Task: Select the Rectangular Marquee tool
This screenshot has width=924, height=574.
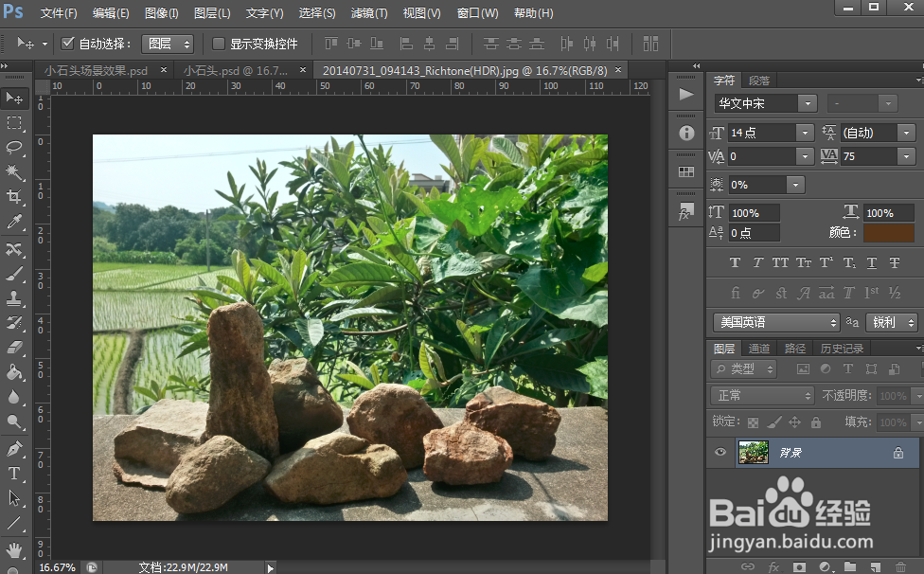Action: pyautogui.click(x=14, y=122)
